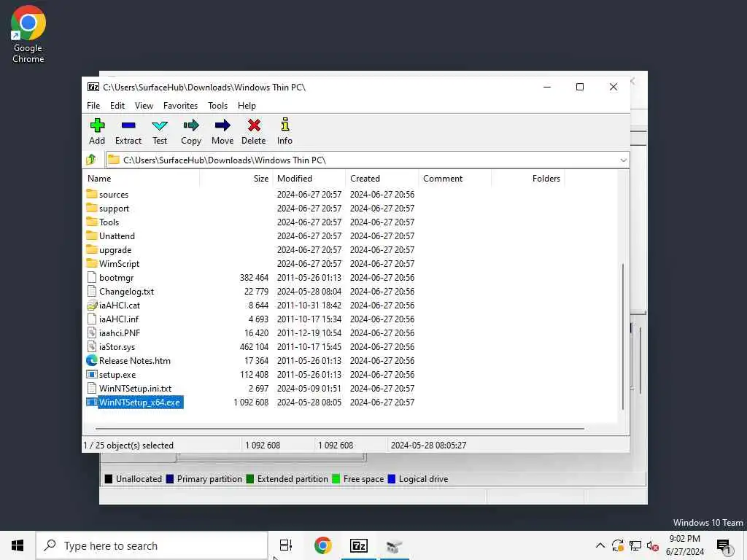The height and width of the screenshot is (560, 747).
Task: Click Release Notes.htm Edge icon
Action: [x=92, y=360]
